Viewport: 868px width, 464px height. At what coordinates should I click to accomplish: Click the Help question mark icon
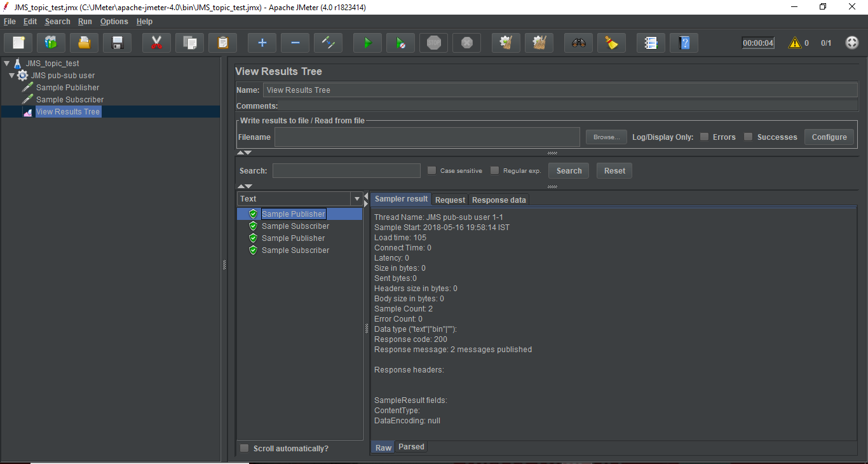[684, 43]
